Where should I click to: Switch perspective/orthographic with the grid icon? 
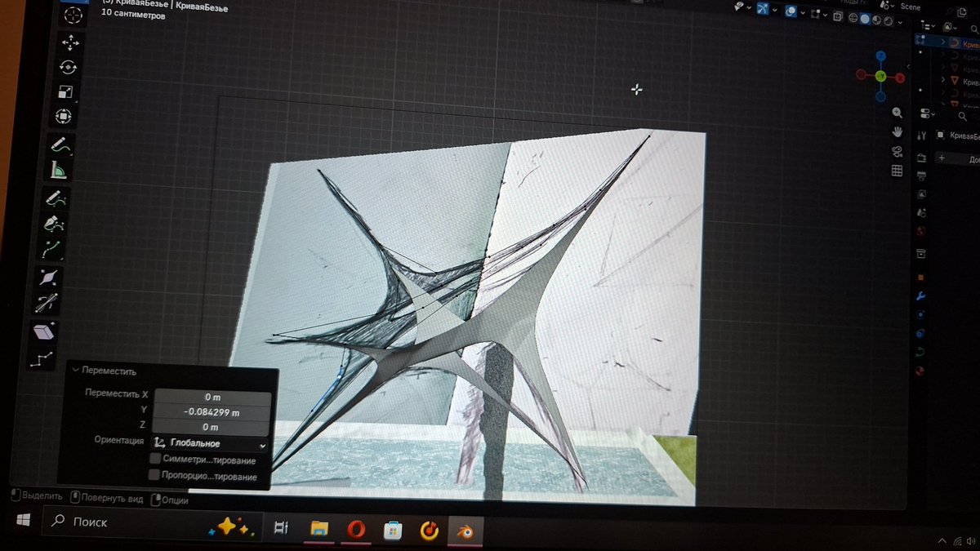pyautogui.click(x=897, y=171)
